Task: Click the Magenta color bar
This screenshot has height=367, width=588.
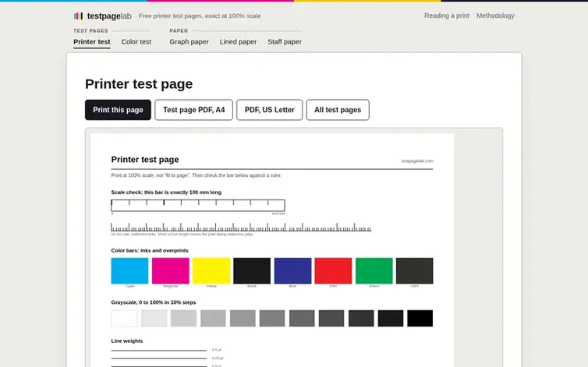Action: [x=171, y=270]
